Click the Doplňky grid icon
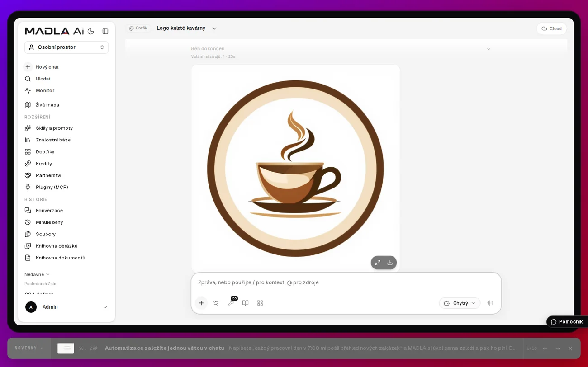This screenshot has width=588, height=367. [28, 152]
